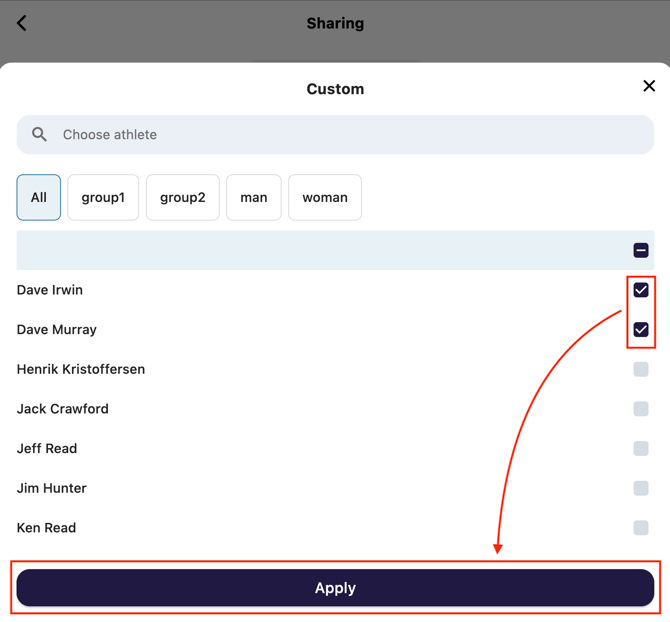Uncheck Dave Irwin's checkbox
Viewport: 670px width, 622px height.
click(x=641, y=290)
